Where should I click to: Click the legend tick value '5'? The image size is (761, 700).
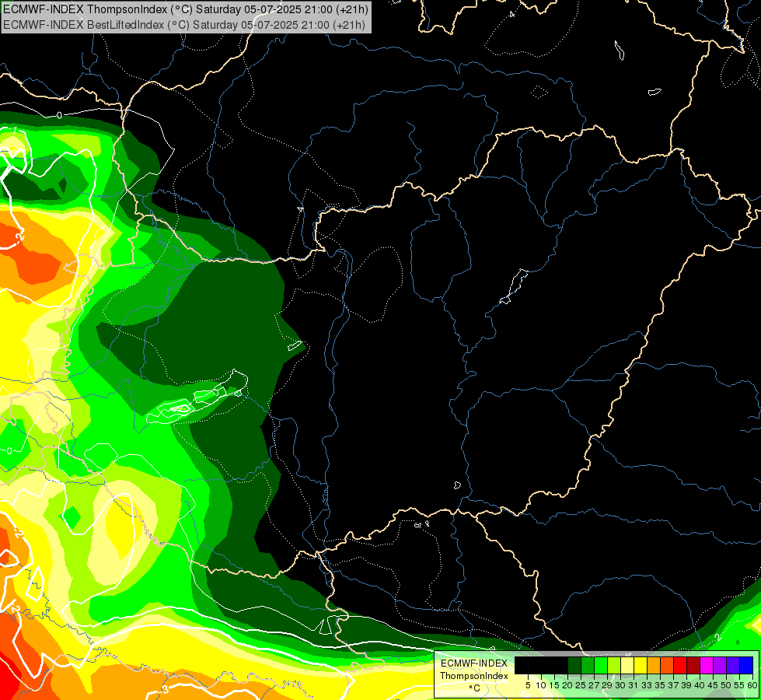[x=528, y=685]
